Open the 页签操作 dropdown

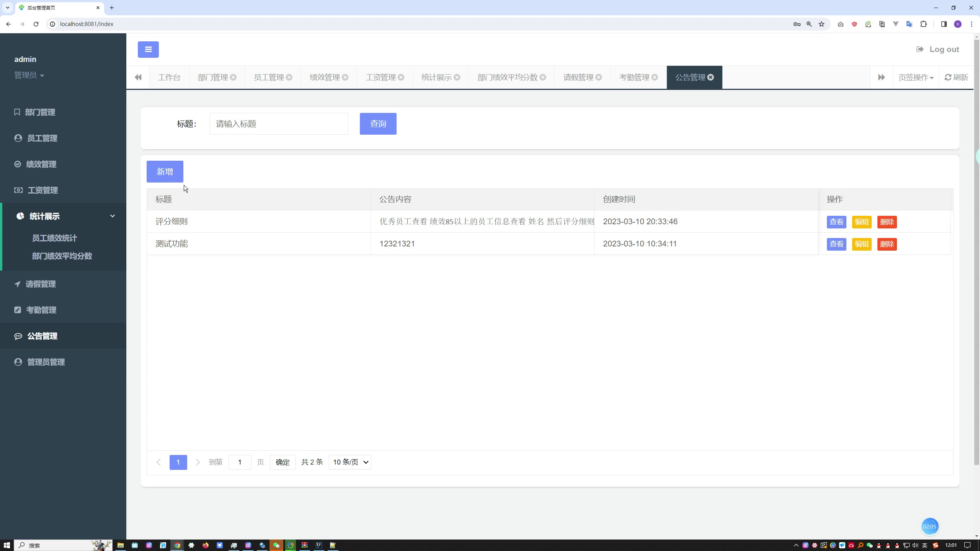[916, 77]
